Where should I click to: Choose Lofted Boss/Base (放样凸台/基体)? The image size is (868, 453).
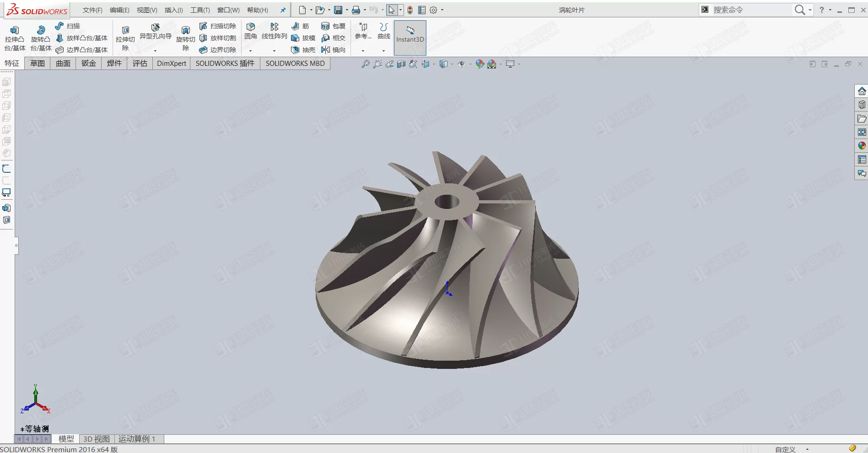point(81,38)
